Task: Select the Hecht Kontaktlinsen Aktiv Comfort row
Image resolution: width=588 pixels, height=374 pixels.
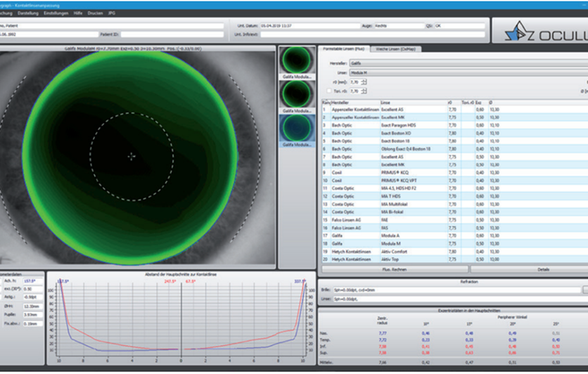Action: click(x=455, y=252)
